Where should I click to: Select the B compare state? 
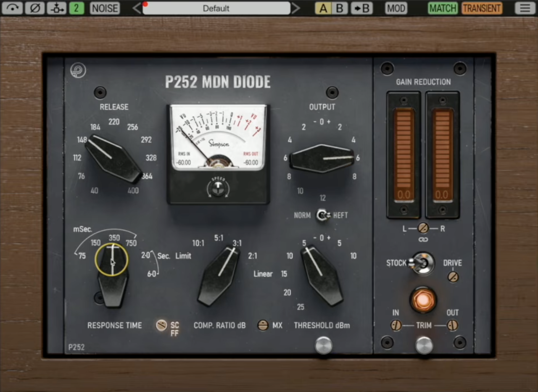340,8
